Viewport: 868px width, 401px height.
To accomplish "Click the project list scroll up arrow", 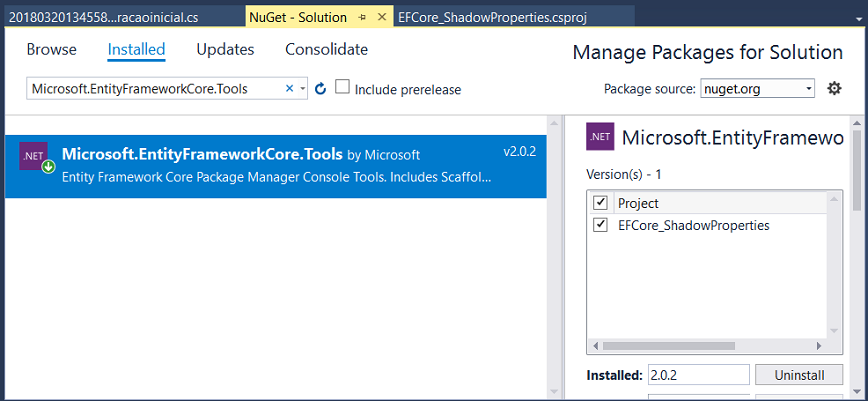I will click(835, 198).
